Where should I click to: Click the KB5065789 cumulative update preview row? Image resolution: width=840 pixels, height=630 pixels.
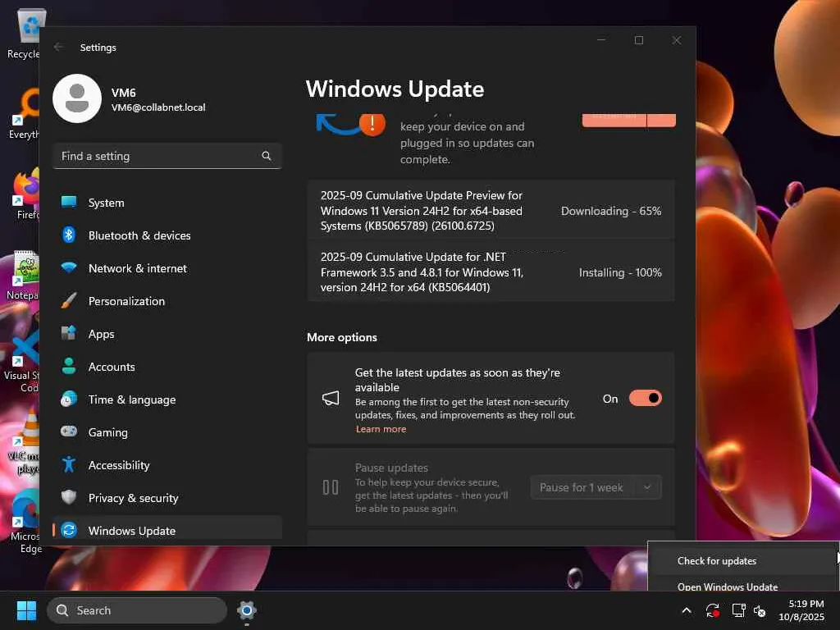[491, 211]
